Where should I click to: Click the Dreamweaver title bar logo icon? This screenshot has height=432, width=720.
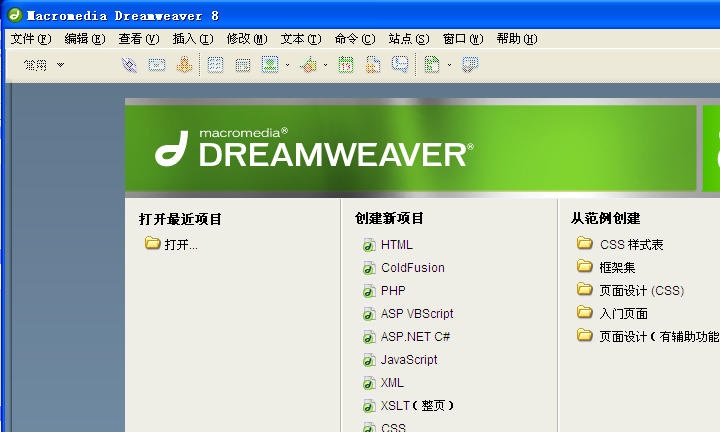(x=15, y=15)
